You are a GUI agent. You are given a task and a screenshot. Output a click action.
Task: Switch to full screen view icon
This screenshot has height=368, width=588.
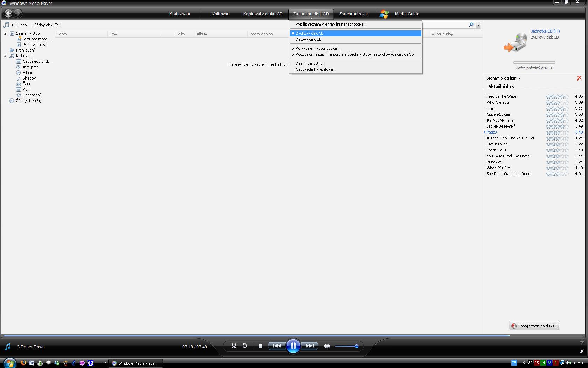coord(582,343)
